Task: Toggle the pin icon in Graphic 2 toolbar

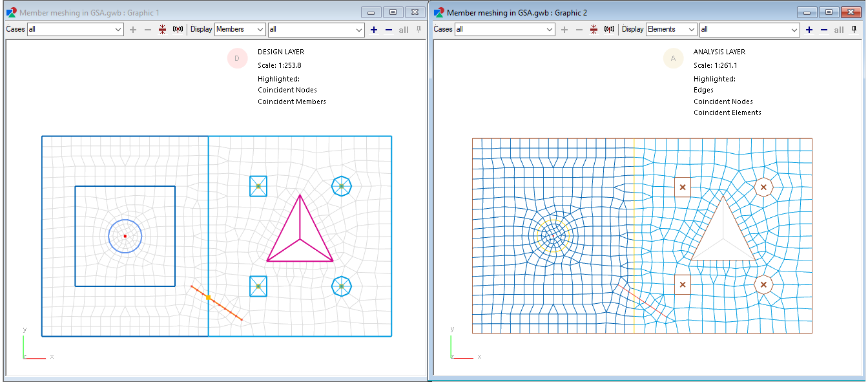Action: pyautogui.click(x=854, y=30)
